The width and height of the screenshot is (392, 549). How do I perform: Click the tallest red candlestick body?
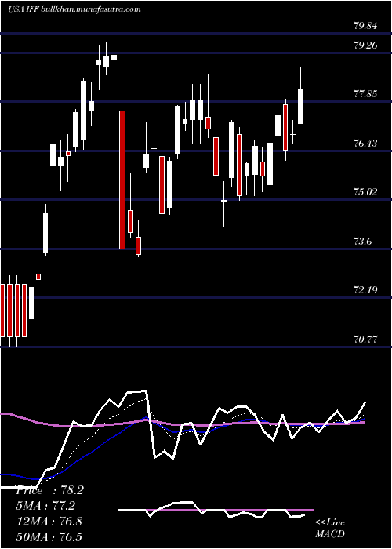[x=122, y=180]
